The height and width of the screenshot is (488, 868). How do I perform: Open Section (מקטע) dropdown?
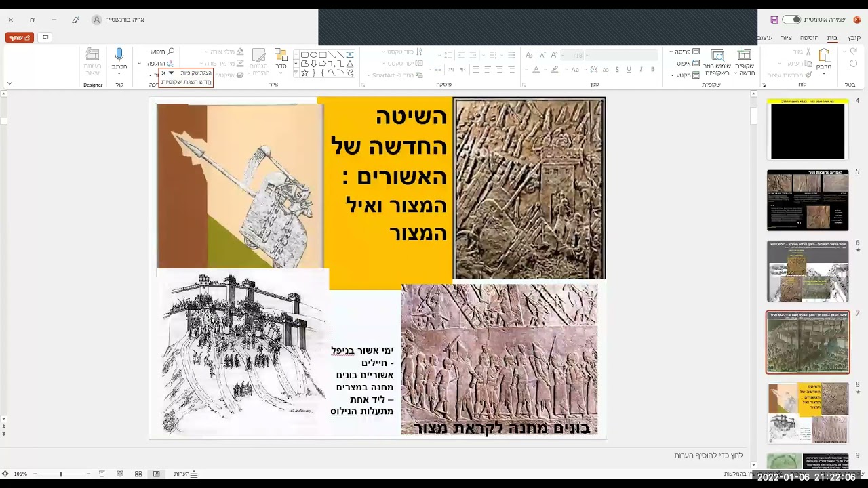click(x=686, y=75)
